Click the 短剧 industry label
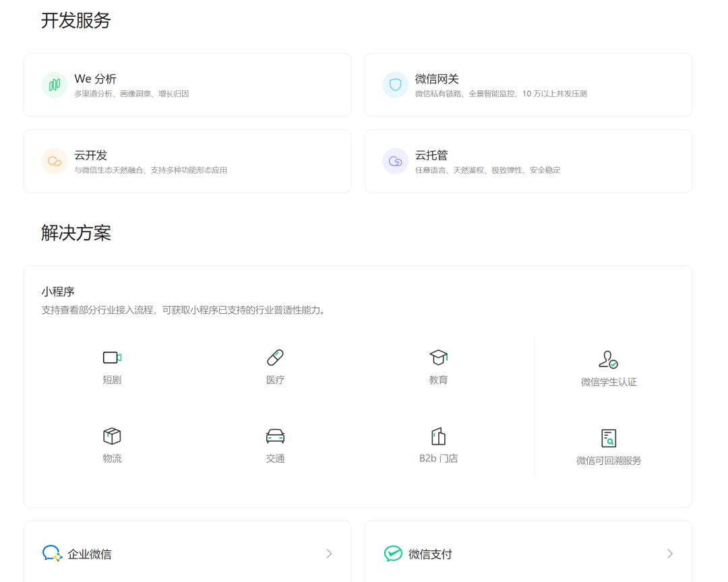This screenshot has height=582, width=728. click(x=112, y=380)
